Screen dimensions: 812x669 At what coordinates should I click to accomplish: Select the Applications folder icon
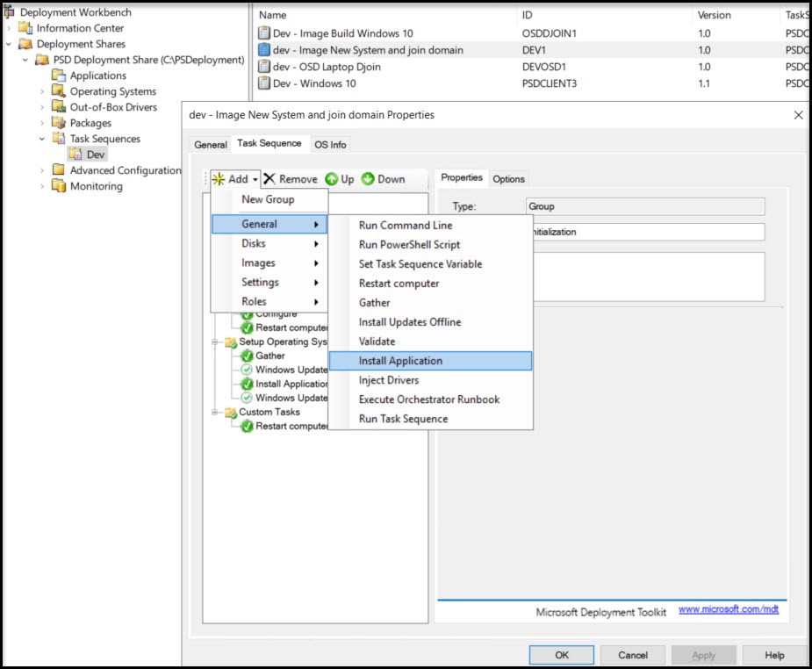pyautogui.click(x=59, y=76)
